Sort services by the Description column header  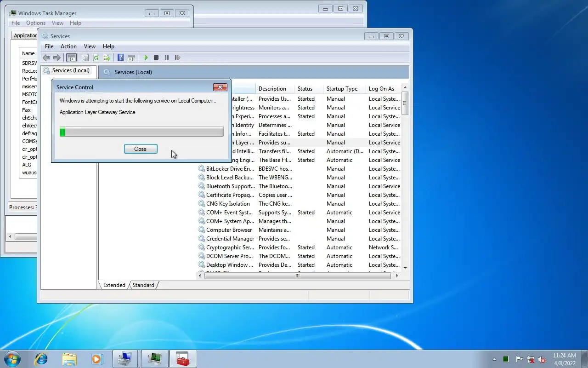click(275, 89)
